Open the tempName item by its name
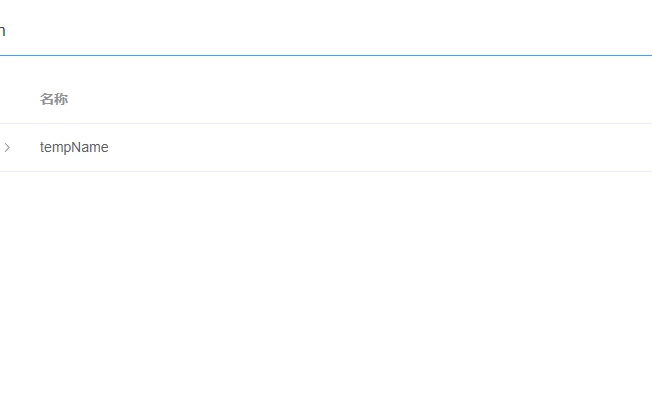The width and height of the screenshot is (652, 410). [x=74, y=148]
